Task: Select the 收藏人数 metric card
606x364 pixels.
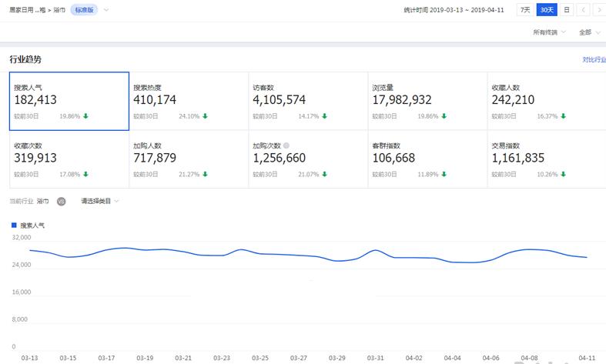Action: click(x=546, y=102)
